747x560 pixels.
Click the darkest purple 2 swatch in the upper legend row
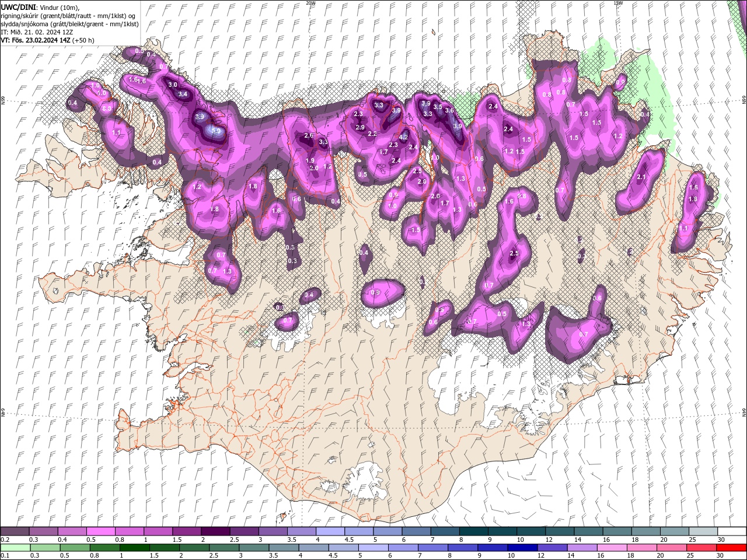click(x=215, y=531)
